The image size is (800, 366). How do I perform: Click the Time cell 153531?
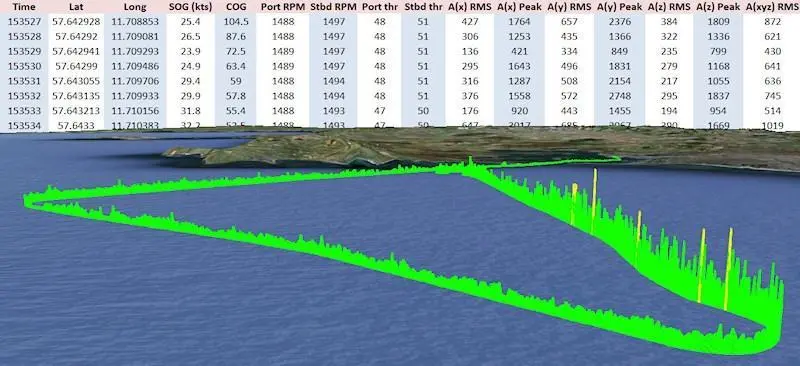pos(24,81)
